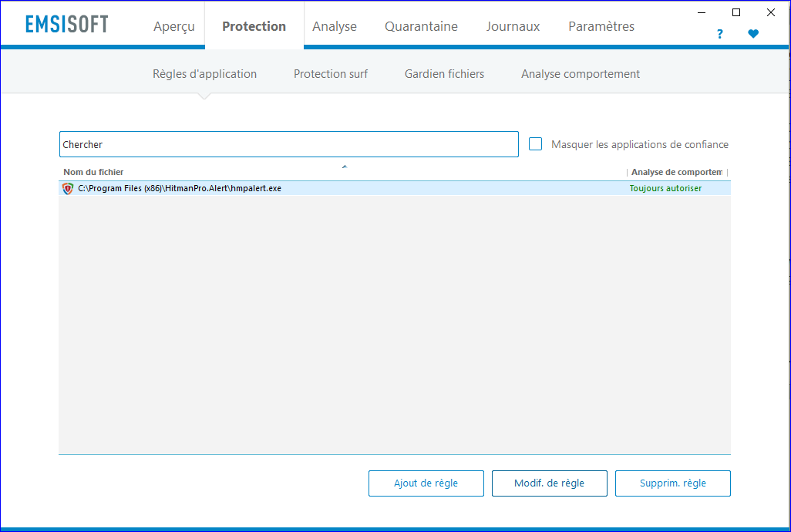Open the Paramètres tab
Screen dimensions: 791x532
[601, 26]
